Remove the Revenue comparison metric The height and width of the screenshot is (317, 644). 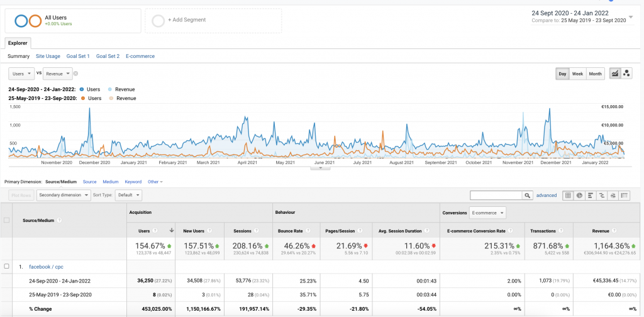point(75,74)
